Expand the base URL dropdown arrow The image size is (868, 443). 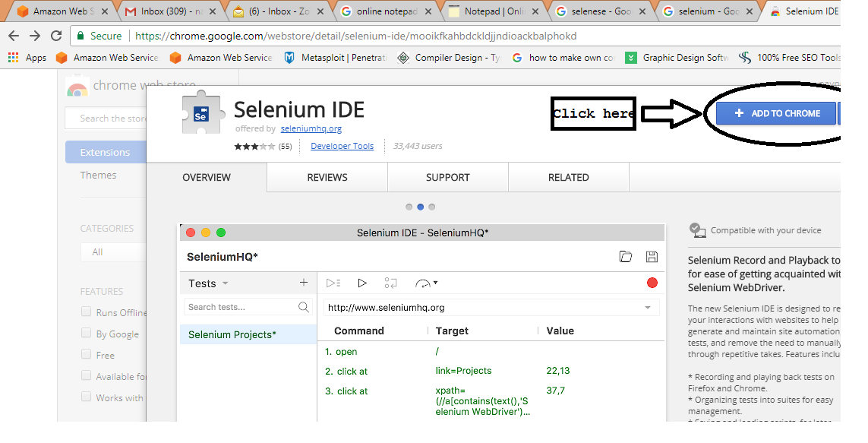pyautogui.click(x=647, y=307)
